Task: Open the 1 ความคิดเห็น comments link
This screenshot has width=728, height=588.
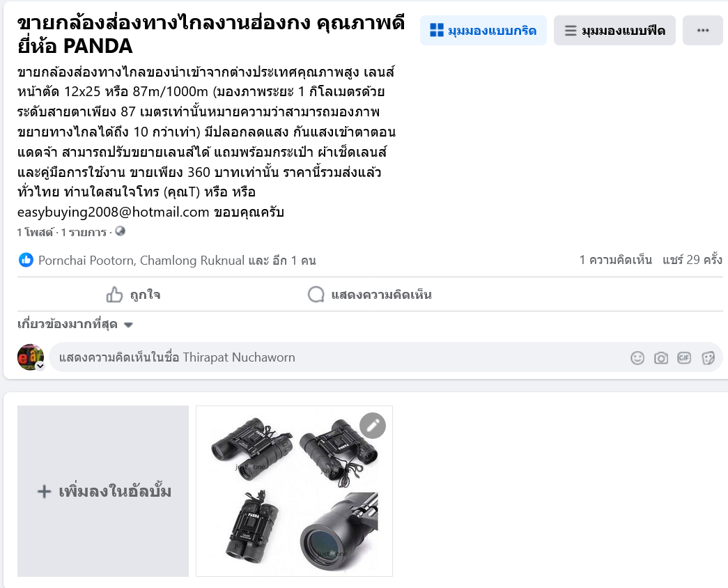Action: click(x=615, y=260)
